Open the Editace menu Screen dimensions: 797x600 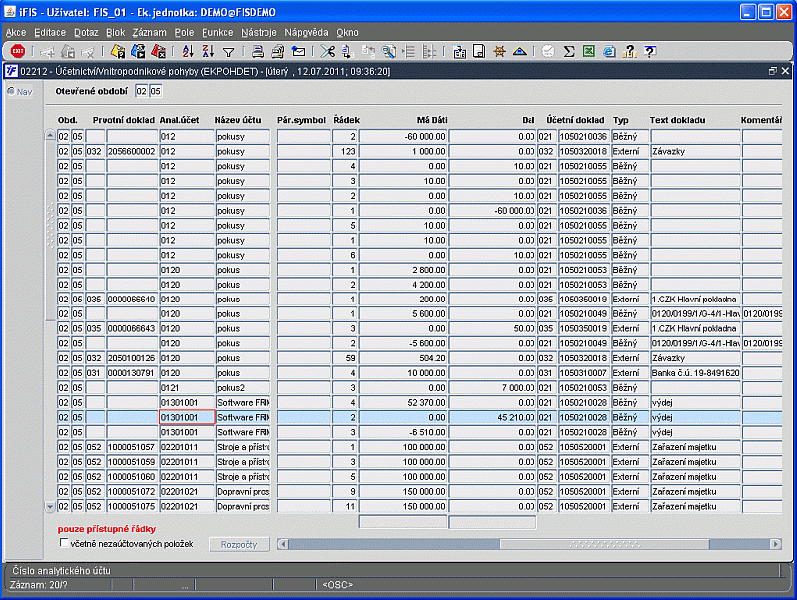coord(50,33)
